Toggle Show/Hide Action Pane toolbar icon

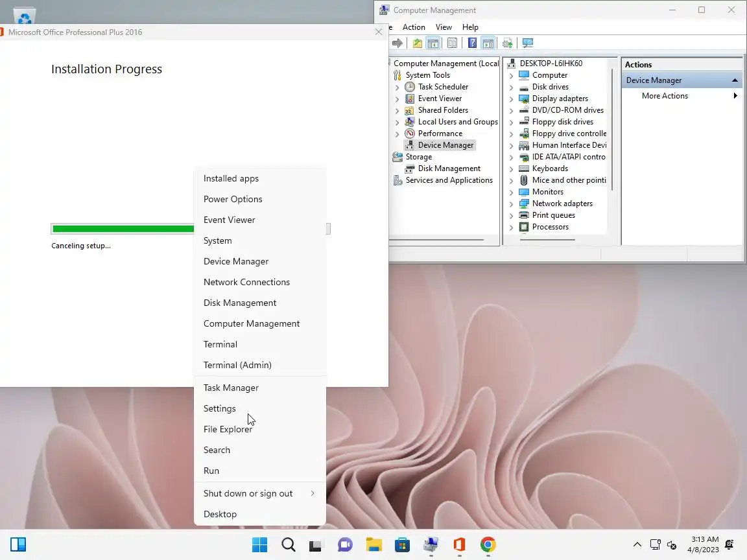click(488, 43)
